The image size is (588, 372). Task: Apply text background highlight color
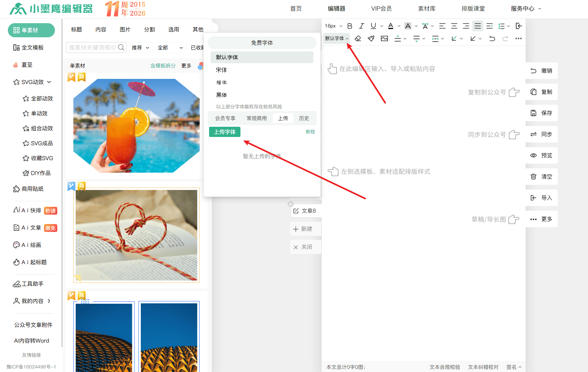[408, 26]
